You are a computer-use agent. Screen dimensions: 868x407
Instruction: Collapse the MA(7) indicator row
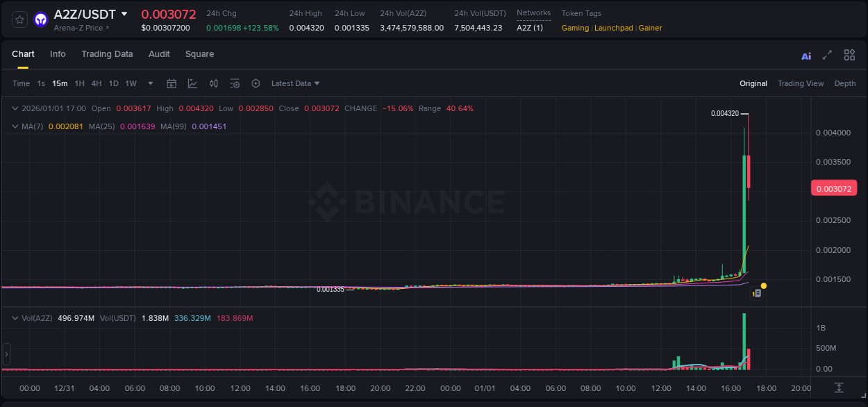15,126
